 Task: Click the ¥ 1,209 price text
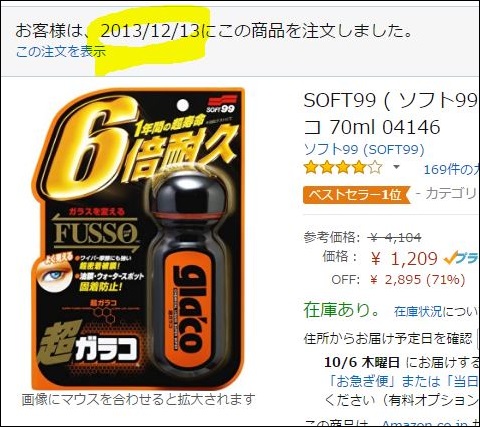click(x=404, y=259)
